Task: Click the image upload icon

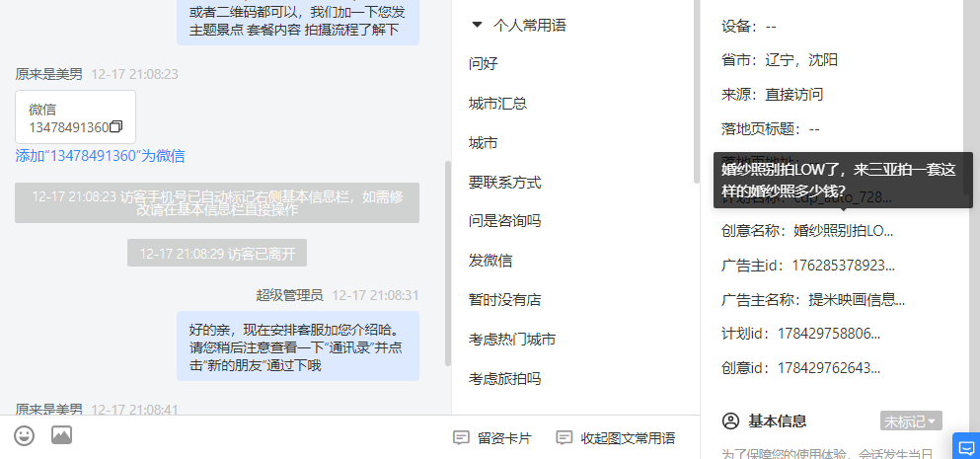Action: click(x=61, y=435)
